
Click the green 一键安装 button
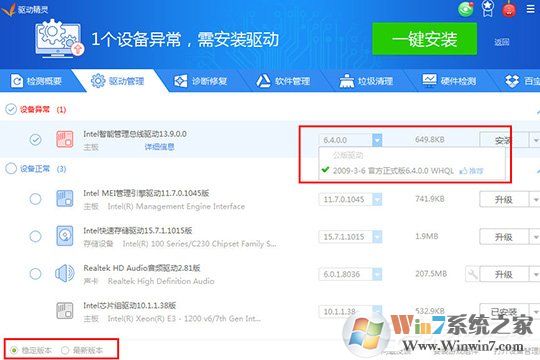424,39
